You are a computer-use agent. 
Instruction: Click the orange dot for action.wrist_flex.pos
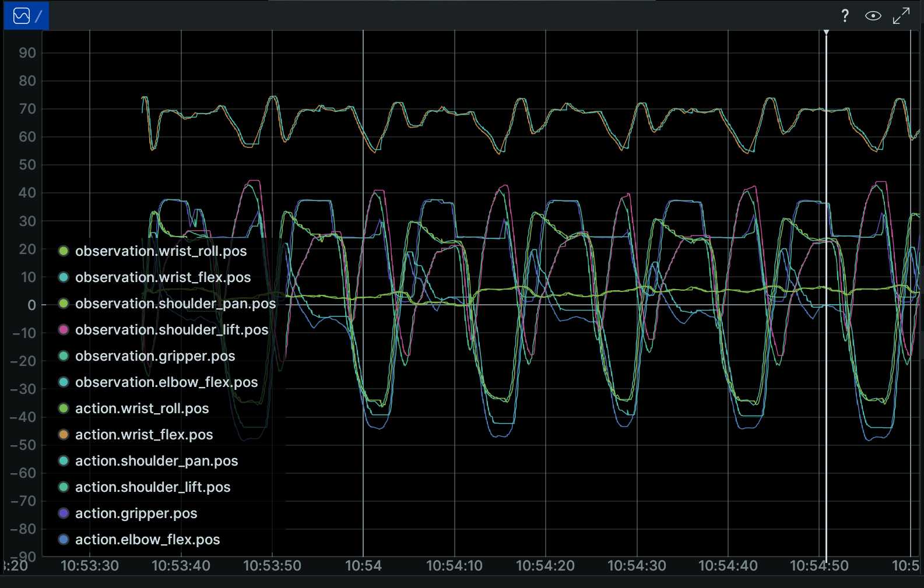click(64, 435)
